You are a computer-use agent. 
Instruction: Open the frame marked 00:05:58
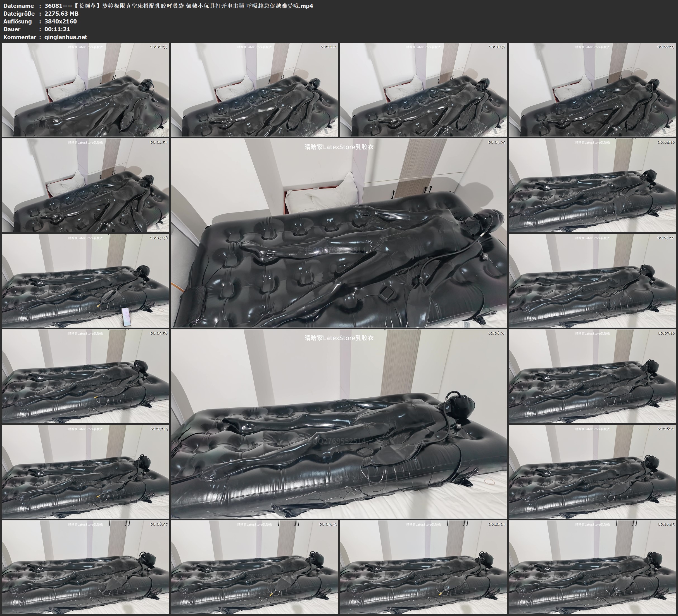click(x=85, y=376)
